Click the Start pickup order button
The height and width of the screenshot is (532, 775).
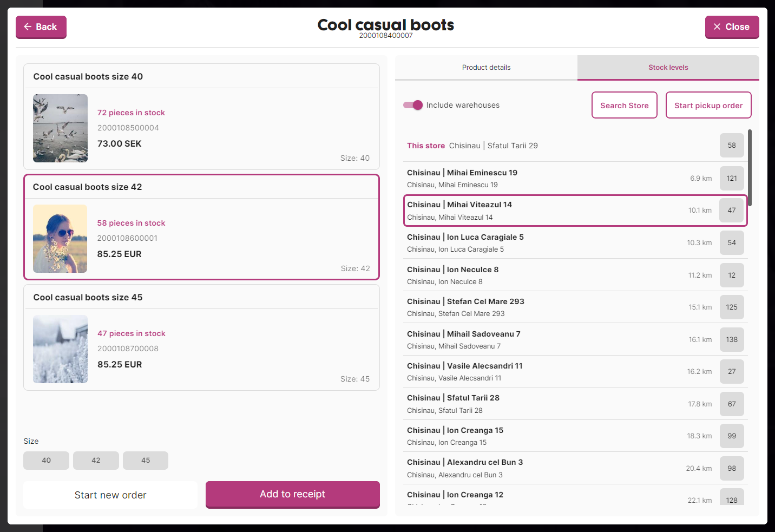tap(708, 105)
